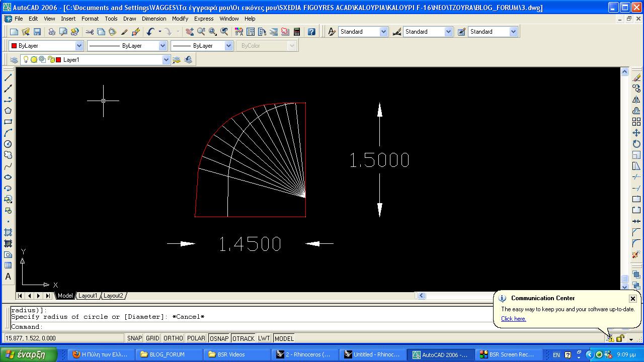The height and width of the screenshot is (362, 644).
Task: Toggle OSNAP in status bar
Action: click(x=219, y=338)
